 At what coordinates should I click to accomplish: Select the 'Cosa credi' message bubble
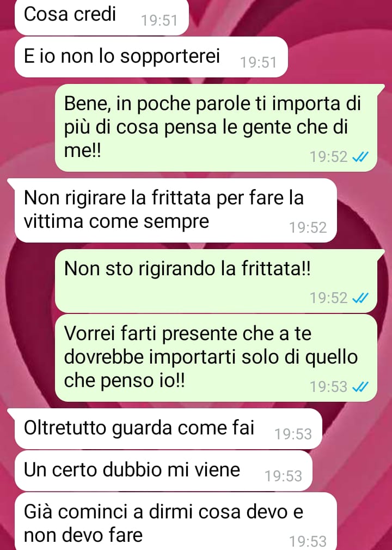(x=102, y=17)
